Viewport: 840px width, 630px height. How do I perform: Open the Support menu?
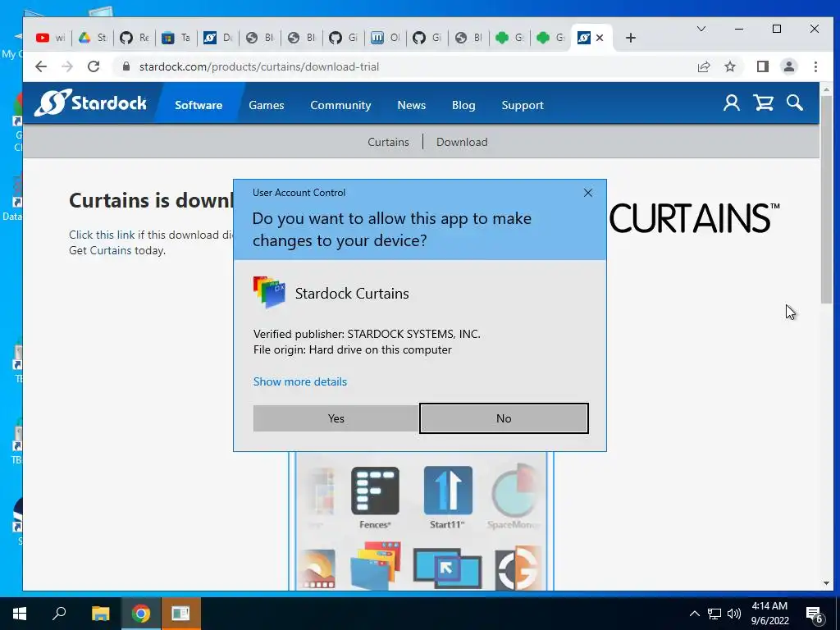(x=523, y=105)
